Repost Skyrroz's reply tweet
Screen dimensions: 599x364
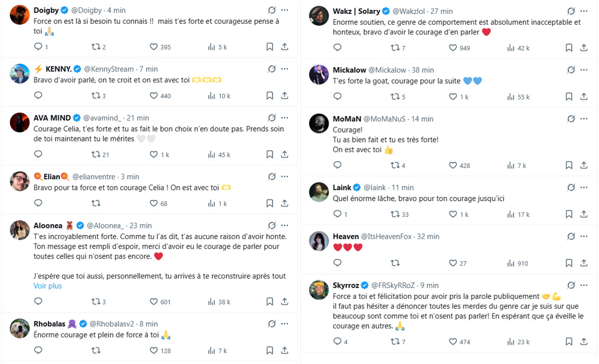[395, 342]
